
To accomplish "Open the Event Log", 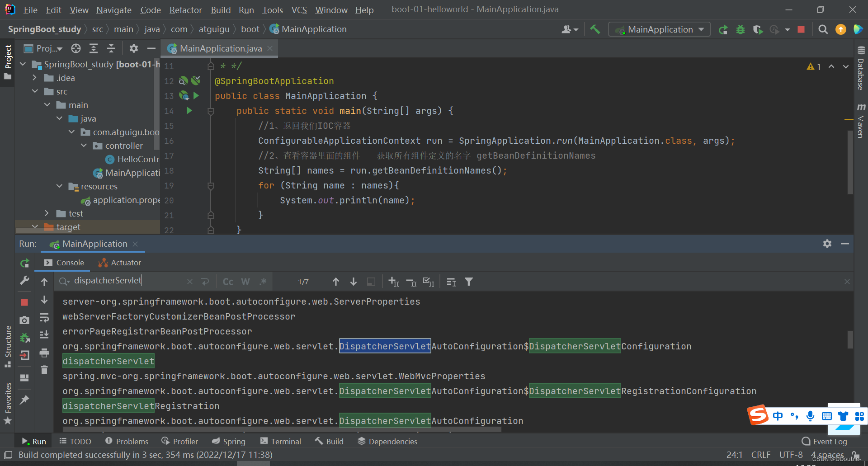I will 825,441.
